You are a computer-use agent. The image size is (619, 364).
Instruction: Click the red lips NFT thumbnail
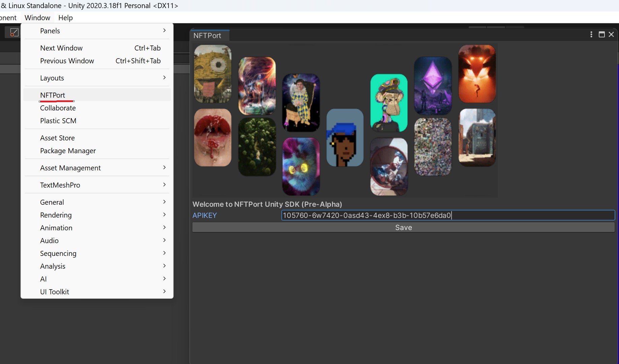[213, 137]
